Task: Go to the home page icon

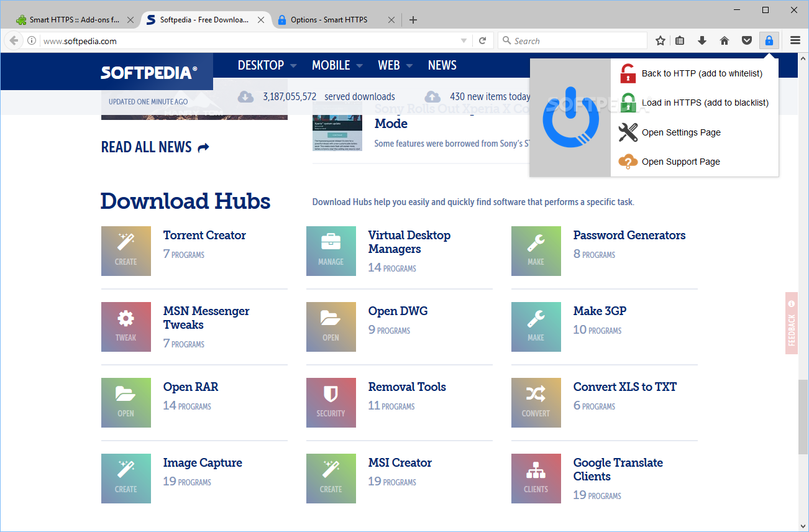Action: click(724, 41)
